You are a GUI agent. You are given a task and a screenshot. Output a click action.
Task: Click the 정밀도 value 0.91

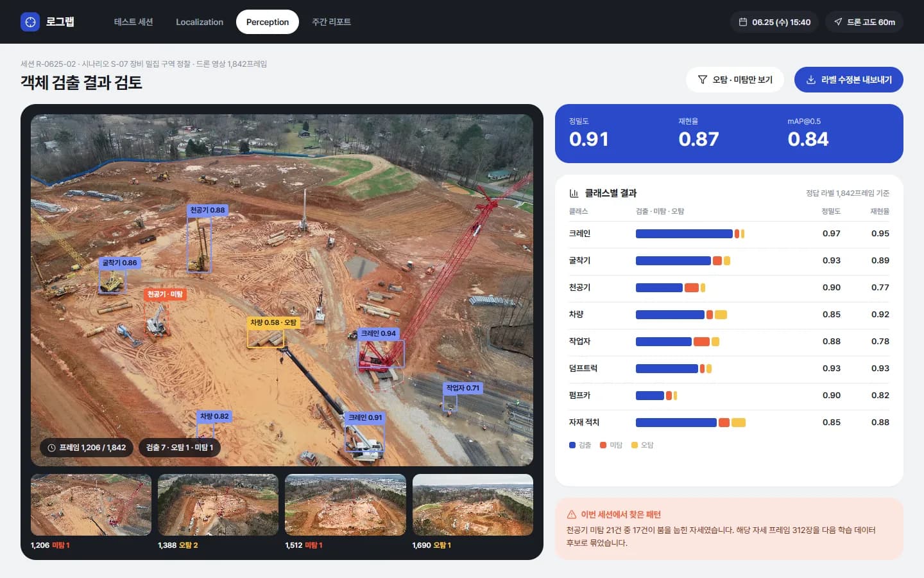[x=588, y=139]
